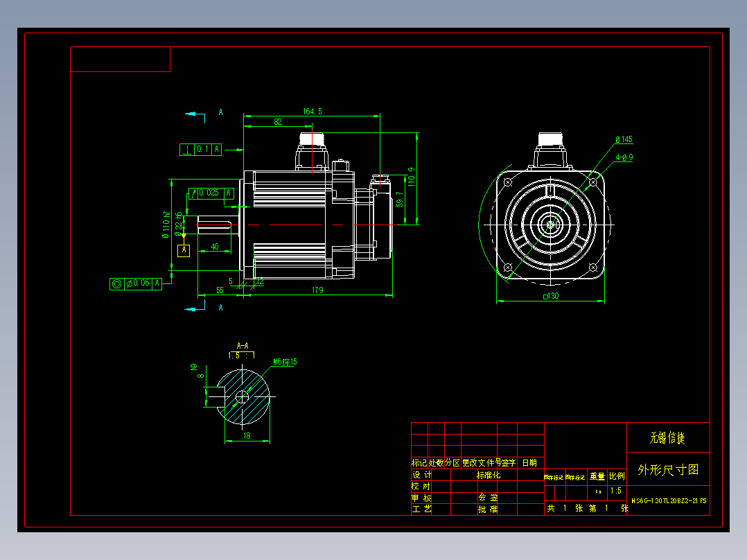Viewport: 747px width, 560px height.
Task: Click the 4-Ø9 hole callout
Action: click(x=624, y=157)
